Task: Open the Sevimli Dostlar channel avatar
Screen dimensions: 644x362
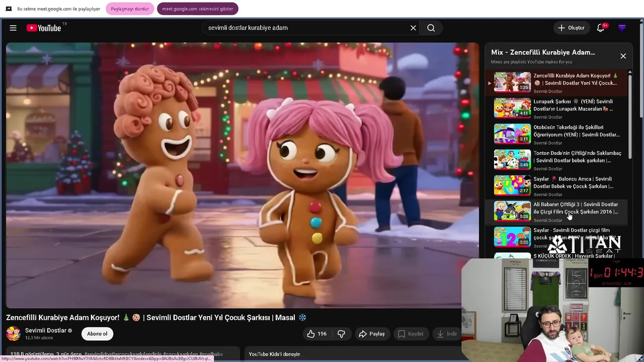Action: [x=14, y=333]
